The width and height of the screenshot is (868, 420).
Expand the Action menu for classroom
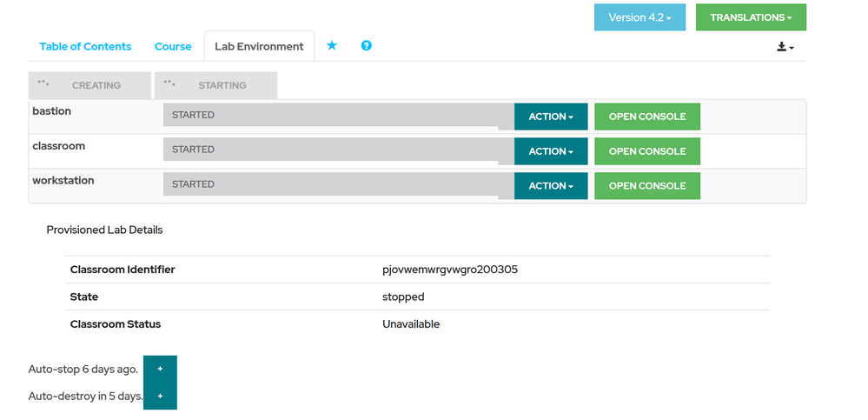(551, 151)
